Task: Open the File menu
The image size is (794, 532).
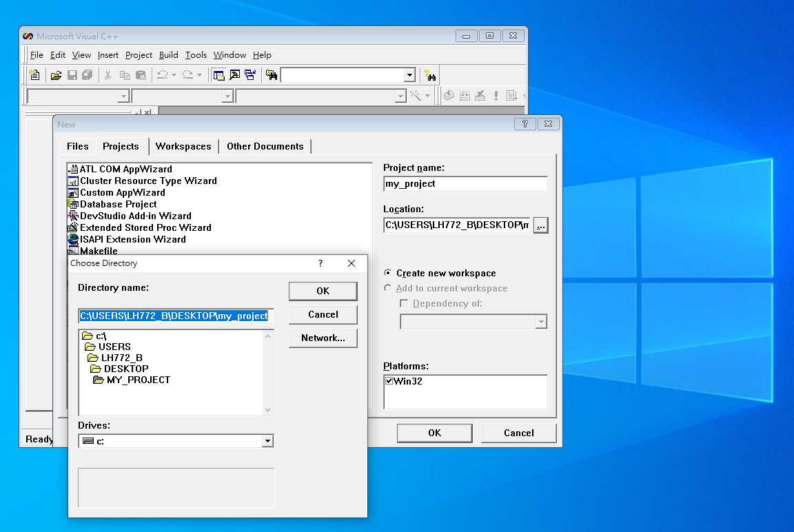Action: point(37,54)
